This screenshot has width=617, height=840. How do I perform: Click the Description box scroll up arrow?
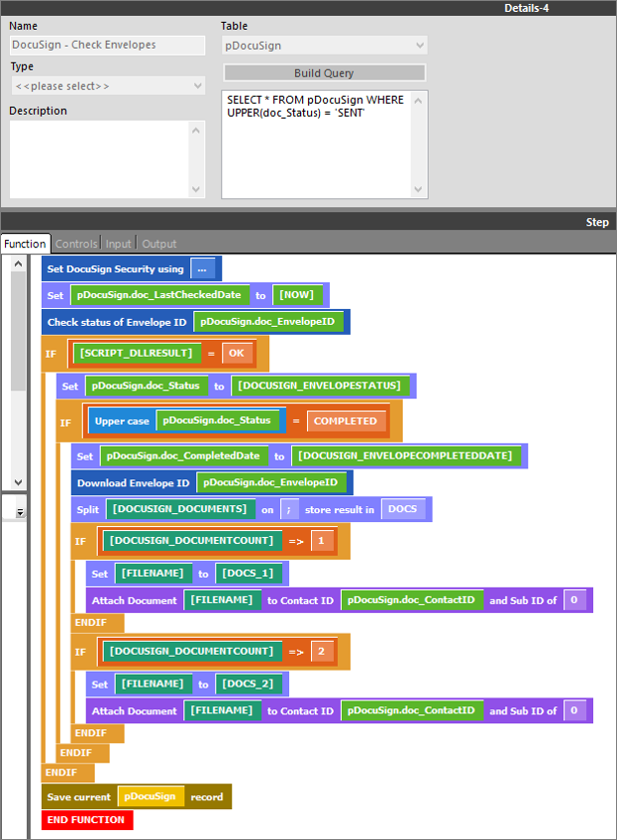pyautogui.click(x=196, y=131)
